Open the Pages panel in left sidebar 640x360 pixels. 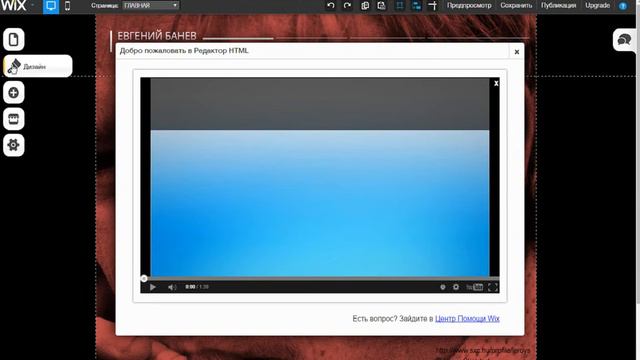pos(13,40)
